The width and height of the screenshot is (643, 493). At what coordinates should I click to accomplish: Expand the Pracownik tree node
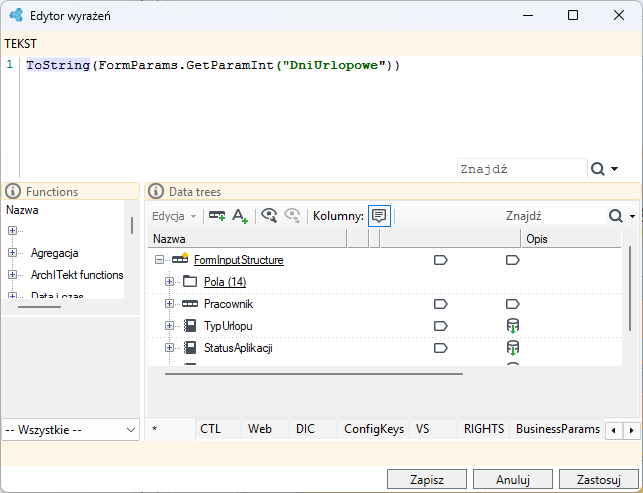pos(169,304)
